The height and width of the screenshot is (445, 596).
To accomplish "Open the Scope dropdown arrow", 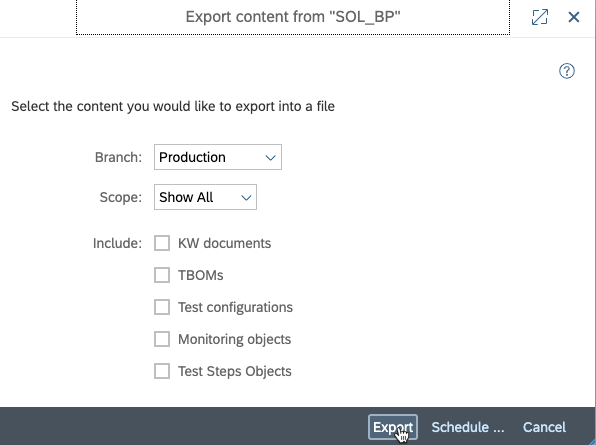I will [x=246, y=197].
